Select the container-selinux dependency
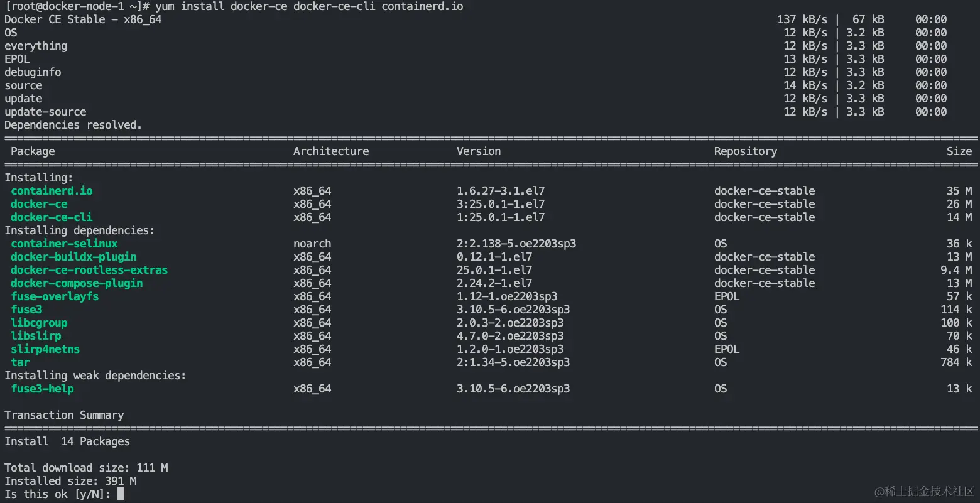980x503 pixels. [64, 243]
